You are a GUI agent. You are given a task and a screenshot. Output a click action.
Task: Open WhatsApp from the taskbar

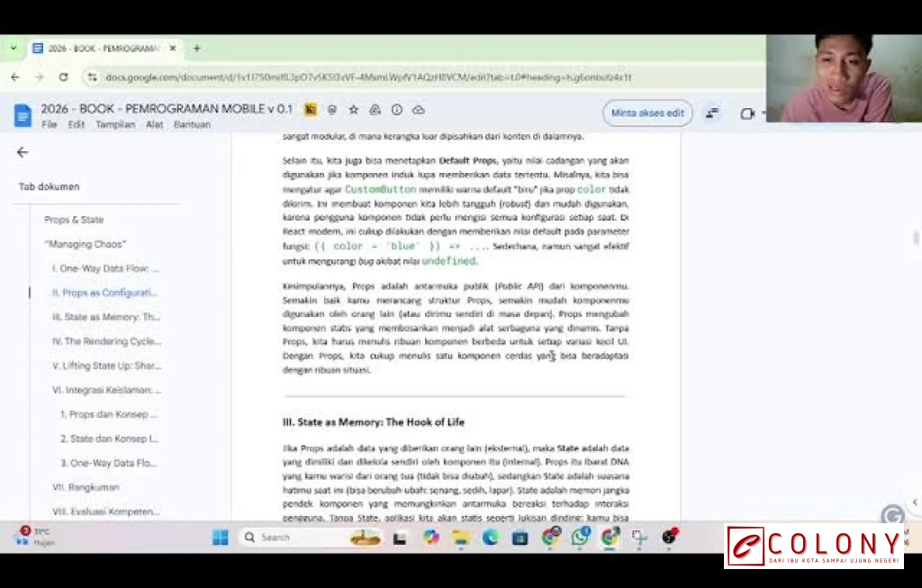tap(581, 538)
